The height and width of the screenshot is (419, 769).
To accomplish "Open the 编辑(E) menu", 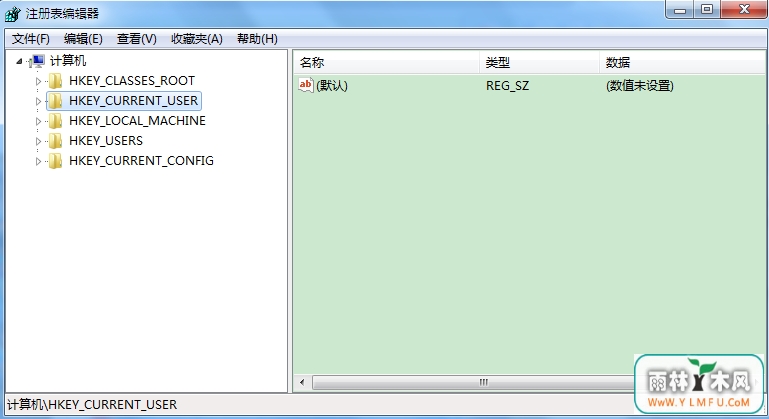I will click(83, 39).
